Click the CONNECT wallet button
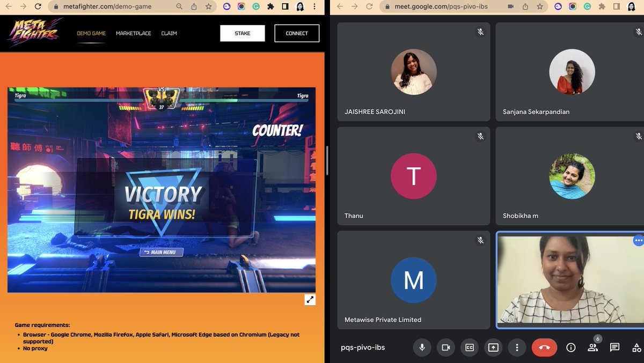The image size is (644, 363). 297,33
